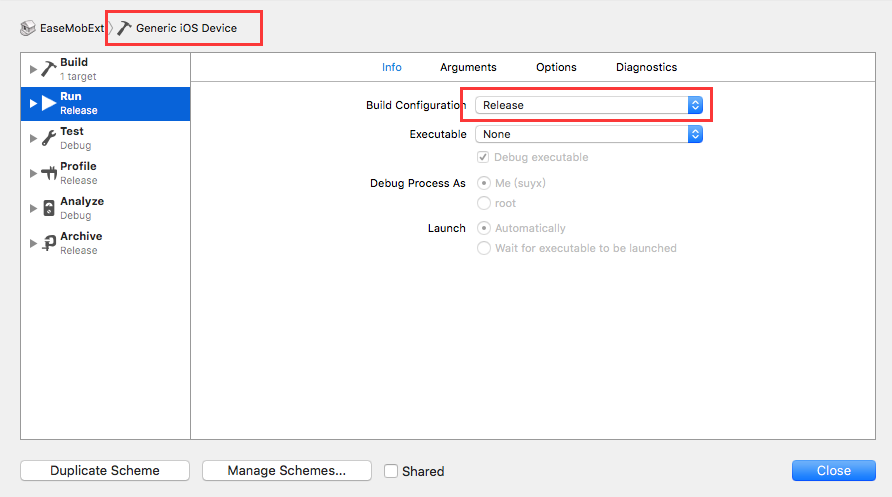Click the Duplicate Scheme button
Screen dimensions: 892x497
pyautogui.click(x=105, y=470)
